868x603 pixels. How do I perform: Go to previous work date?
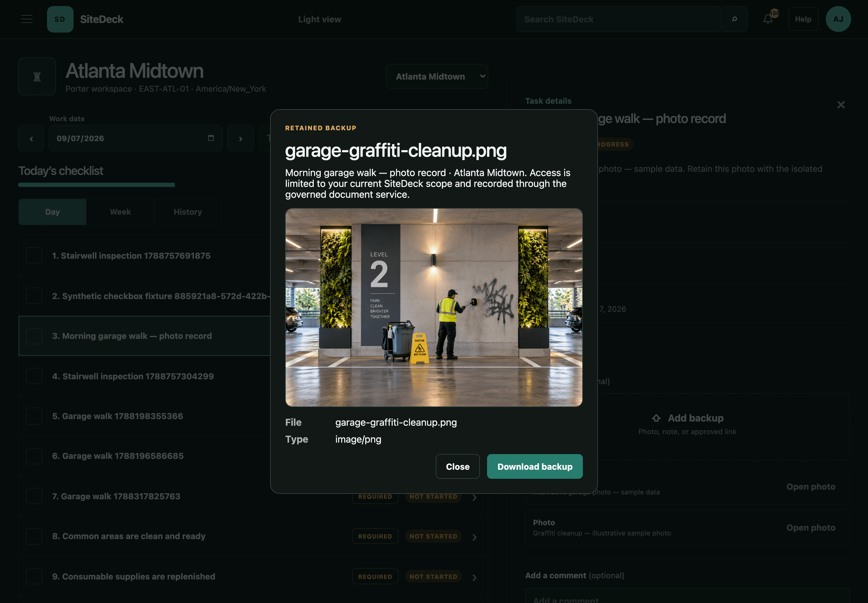click(31, 138)
